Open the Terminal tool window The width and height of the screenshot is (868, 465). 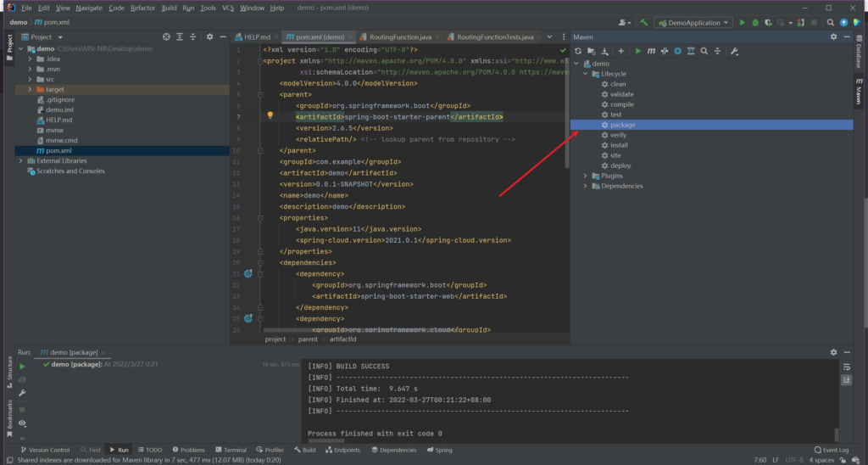point(231,450)
